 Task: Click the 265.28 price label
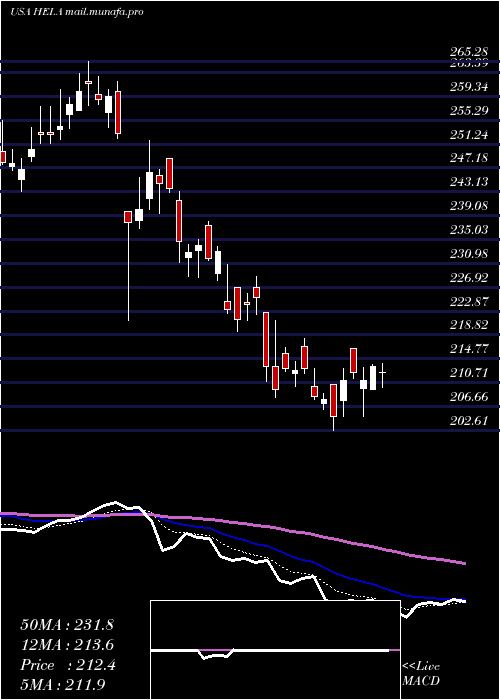(x=469, y=54)
